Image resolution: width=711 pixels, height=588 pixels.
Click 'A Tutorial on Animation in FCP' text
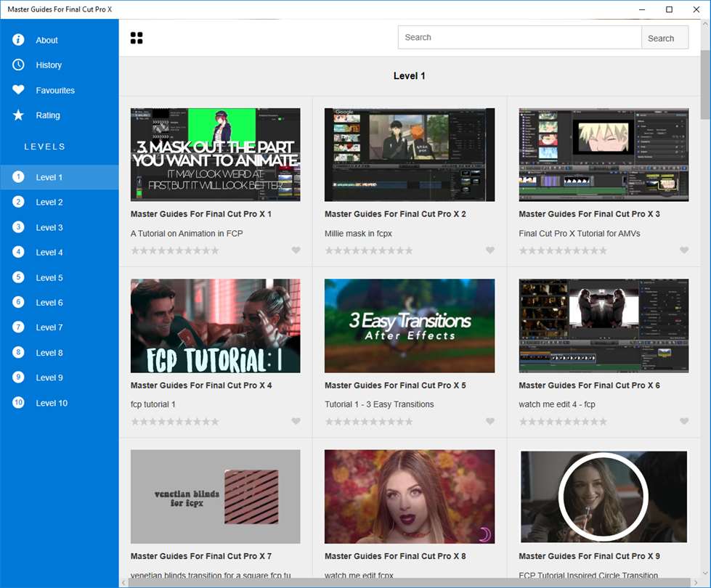[187, 234]
